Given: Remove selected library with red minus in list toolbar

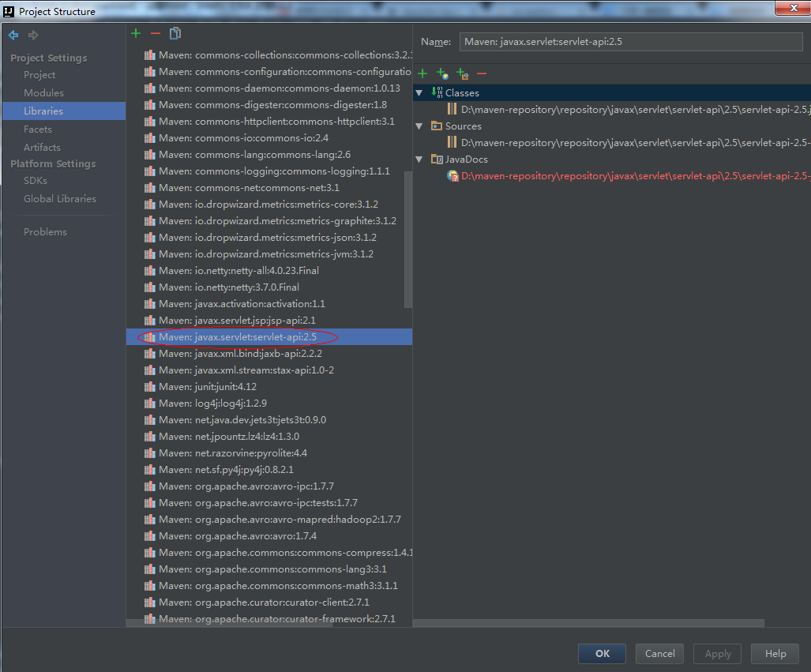Looking at the screenshot, I should [155, 34].
